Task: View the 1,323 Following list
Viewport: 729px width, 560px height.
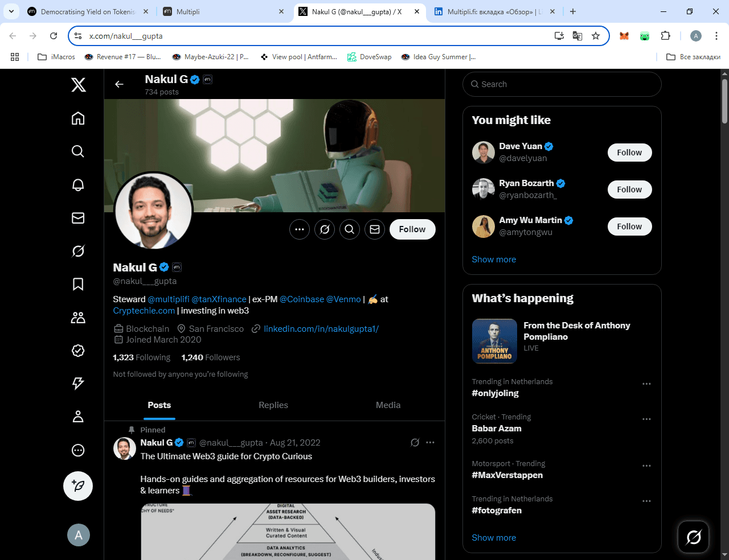Action: pyautogui.click(x=142, y=357)
